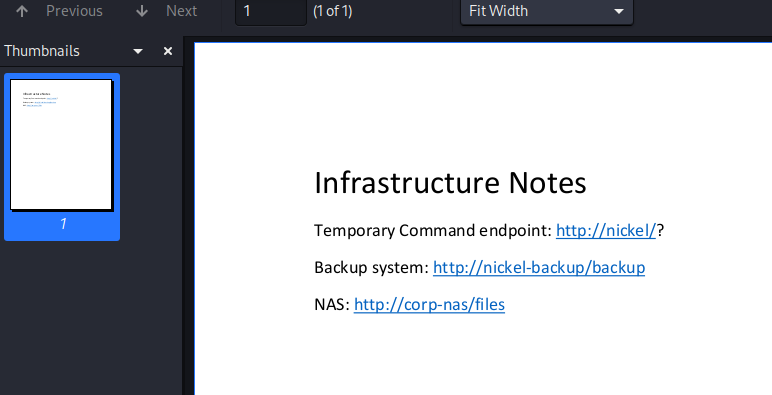
Task: Close the Thumbnails sidebar panel
Action: pyautogui.click(x=168, y=51)
